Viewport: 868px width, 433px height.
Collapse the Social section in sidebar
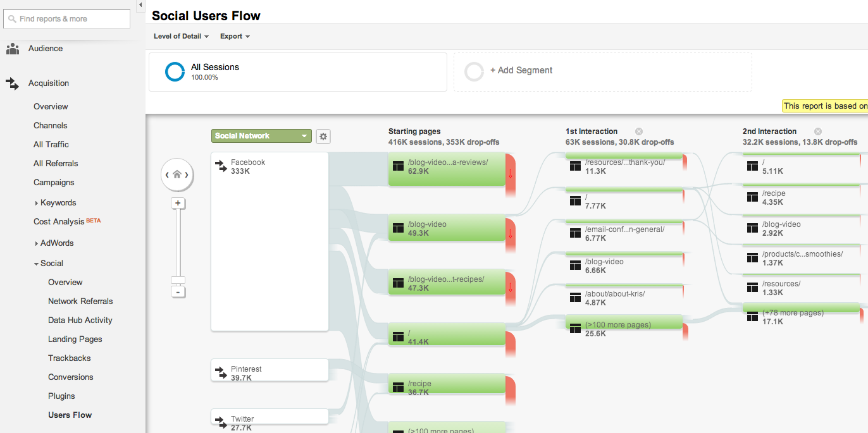[36, 263]
